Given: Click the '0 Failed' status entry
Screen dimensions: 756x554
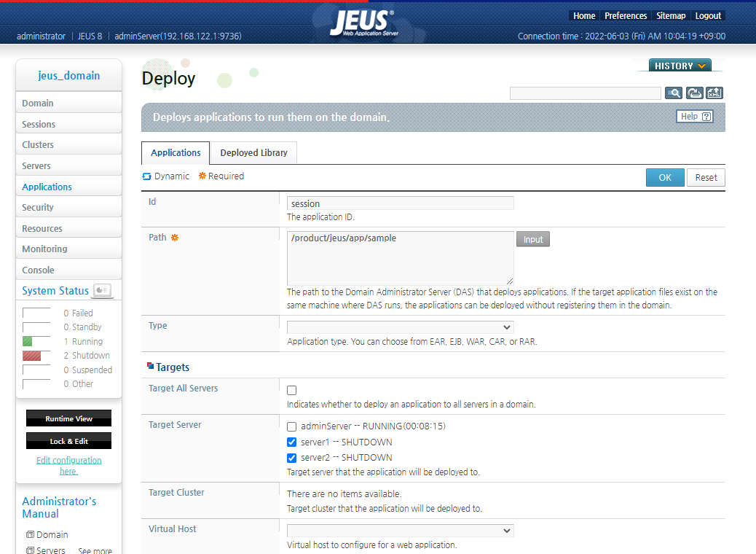Looking at the screenshot, I should coord(78,313).
